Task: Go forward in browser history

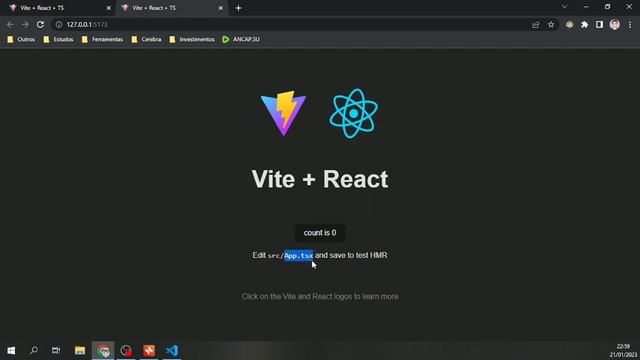Action: pos(25,24)
